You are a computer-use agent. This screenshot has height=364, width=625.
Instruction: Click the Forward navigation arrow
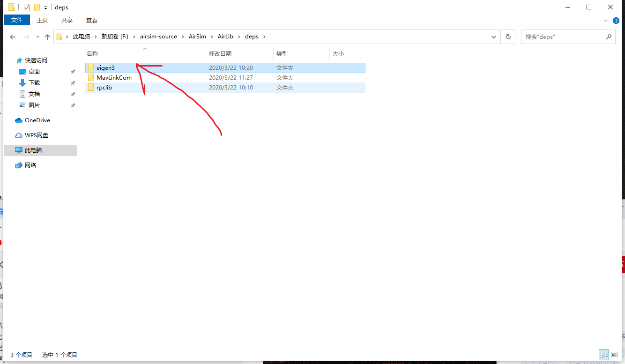tap(27, 37)
